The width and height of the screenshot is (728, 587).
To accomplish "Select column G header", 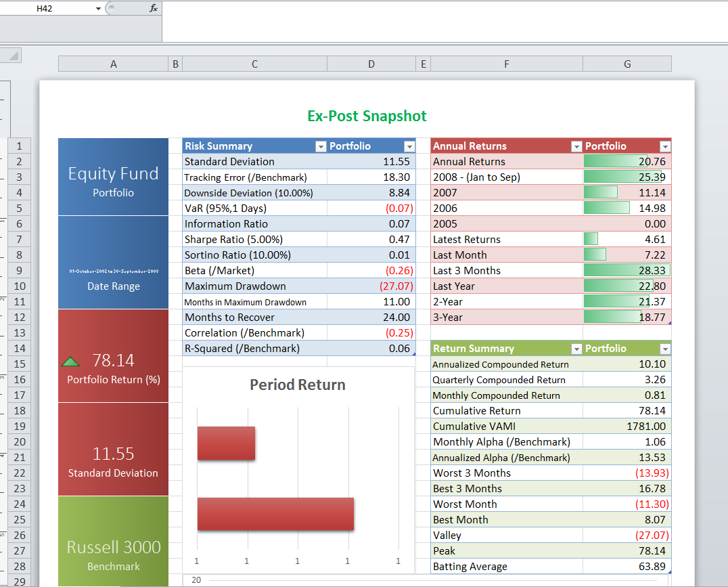I will (x=627, y=64).
